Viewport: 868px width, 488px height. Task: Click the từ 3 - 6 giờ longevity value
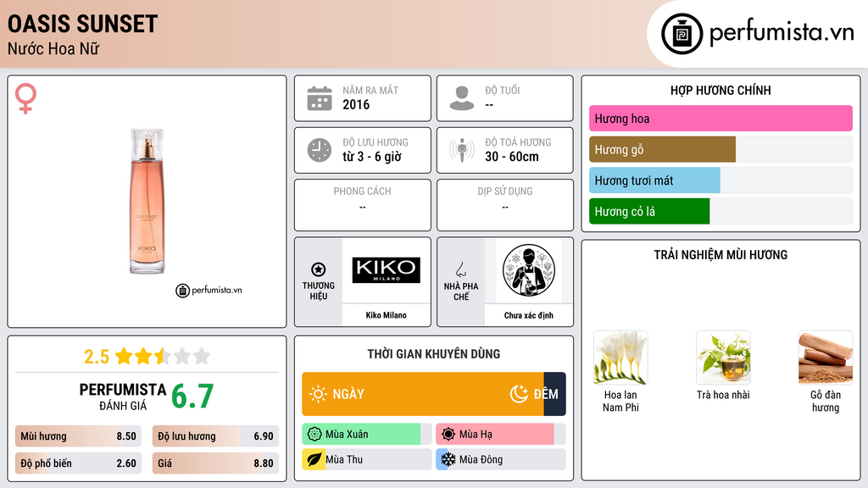(371, 157)
